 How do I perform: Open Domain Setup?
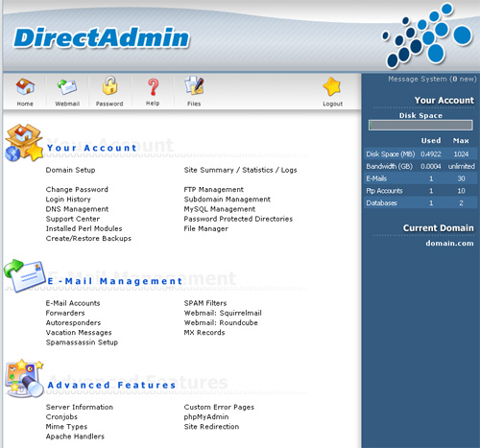pyautogui.click(x=70, y=170)
